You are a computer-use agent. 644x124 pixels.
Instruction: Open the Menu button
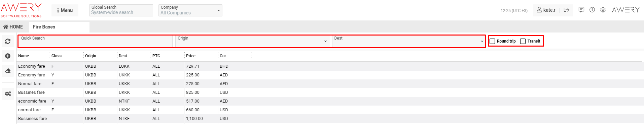(65, 10)
